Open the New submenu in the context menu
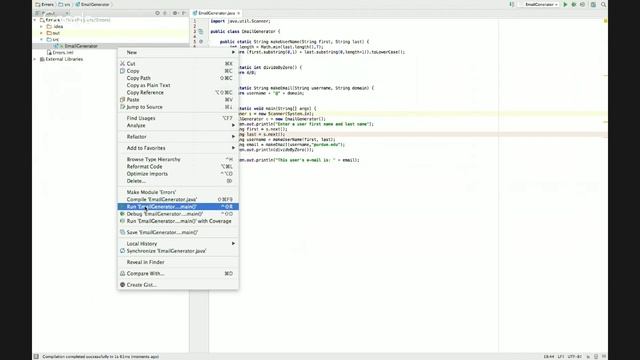640x360 pixels. point(178,52)
